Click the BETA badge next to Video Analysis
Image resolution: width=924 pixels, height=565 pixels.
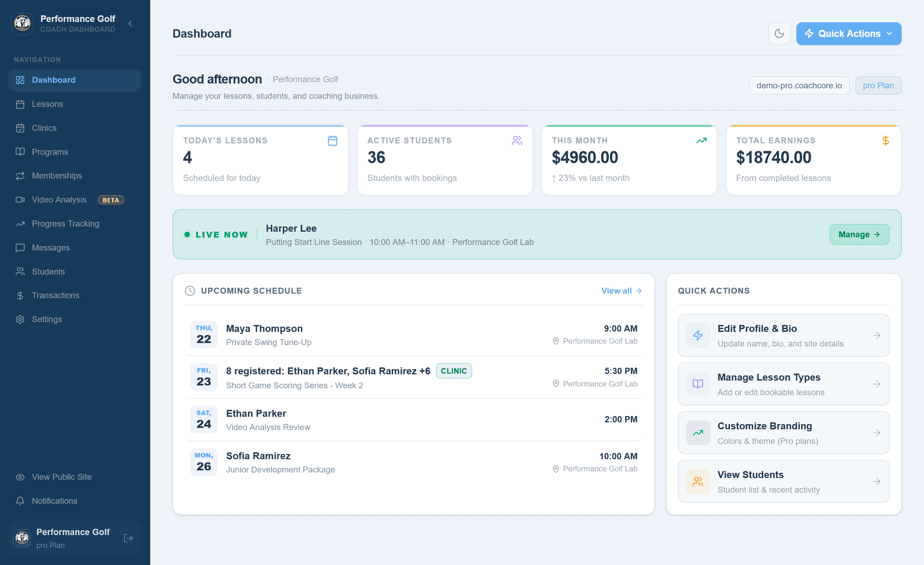click(111, 200)
